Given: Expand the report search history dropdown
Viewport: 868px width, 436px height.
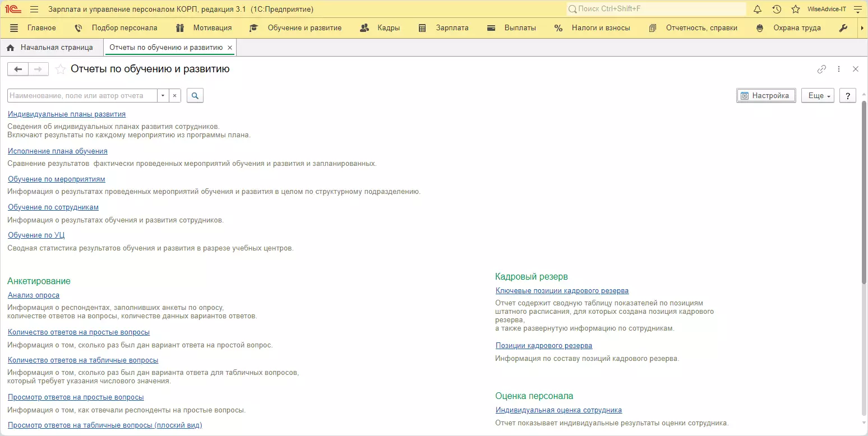Looking at the screenshot, I should 163,96.
